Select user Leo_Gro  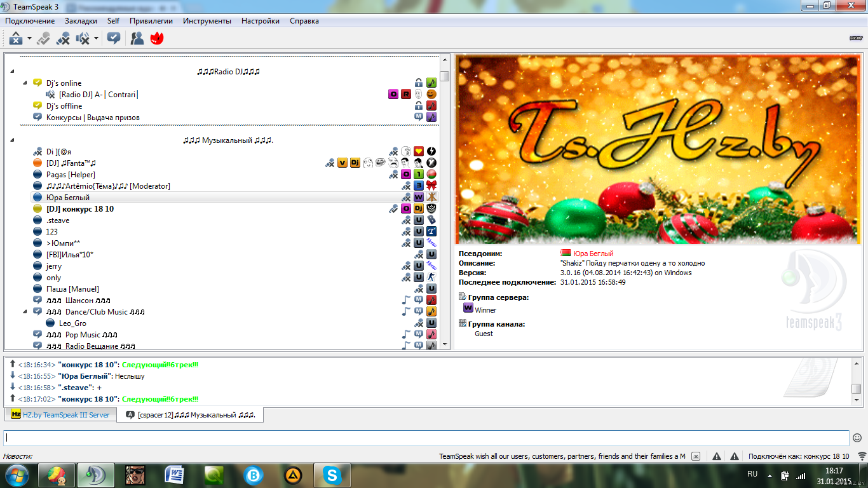click(72, 323)
